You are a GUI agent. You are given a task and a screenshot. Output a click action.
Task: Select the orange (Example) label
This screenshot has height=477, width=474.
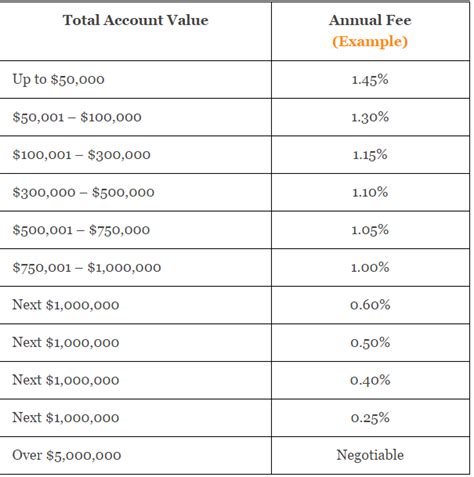pyautogui.click(x=370, y=42)
